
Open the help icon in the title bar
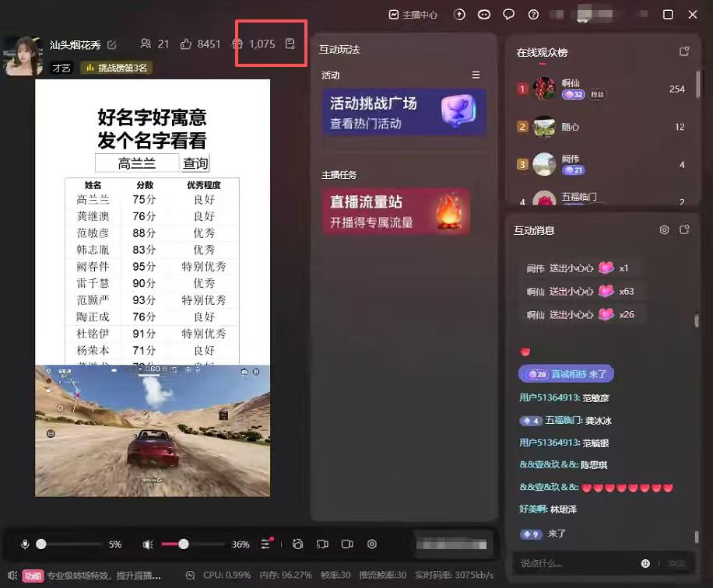click(x=533, y=14)
